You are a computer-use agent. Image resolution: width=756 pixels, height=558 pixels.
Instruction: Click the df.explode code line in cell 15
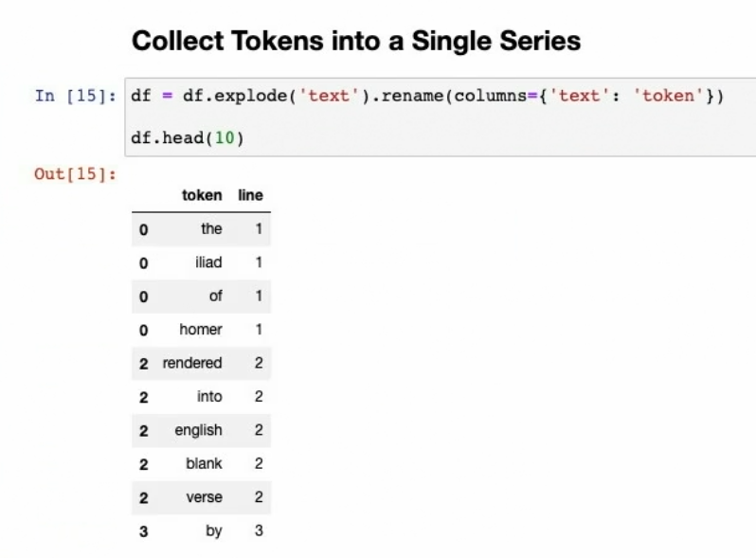tap(426, 96)
